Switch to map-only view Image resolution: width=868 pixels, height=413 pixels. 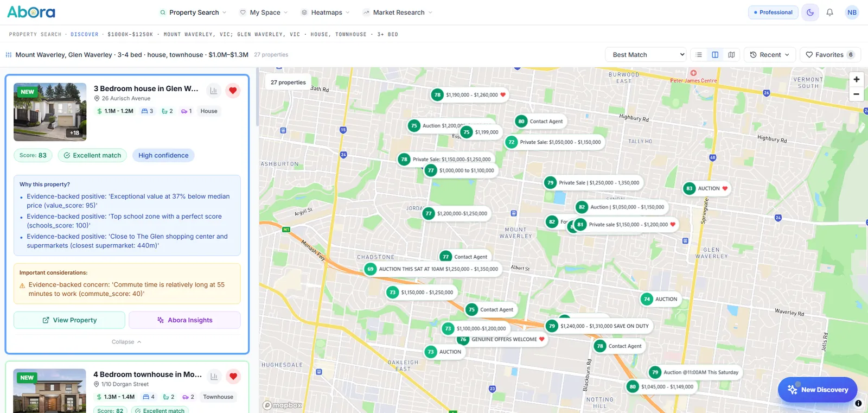point(731,55)
